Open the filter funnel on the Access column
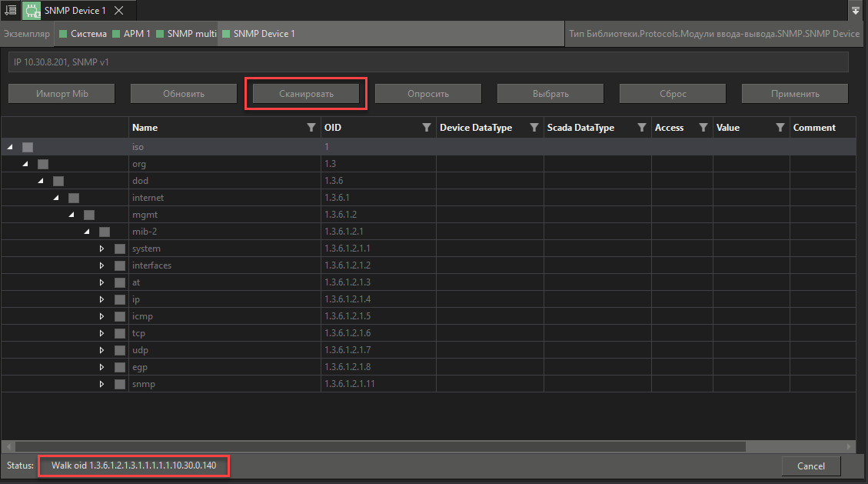868x484 pixels. tap(702, 127)
